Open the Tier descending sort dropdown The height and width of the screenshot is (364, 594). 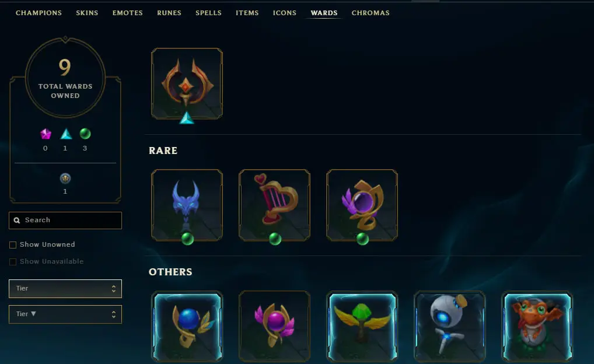point(65,314)
